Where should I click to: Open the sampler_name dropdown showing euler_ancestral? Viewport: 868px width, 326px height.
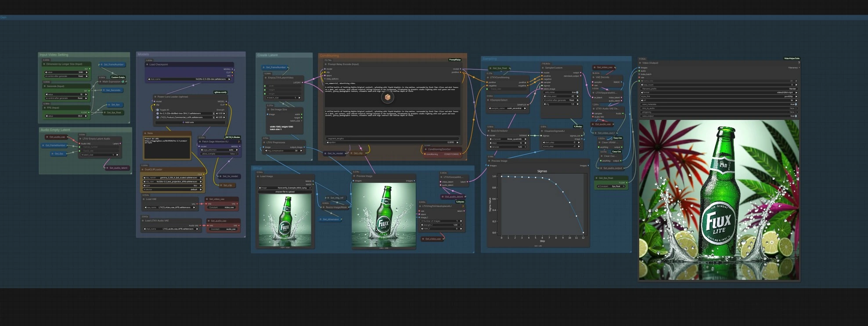pyautogui.click(x=508, y=108)
